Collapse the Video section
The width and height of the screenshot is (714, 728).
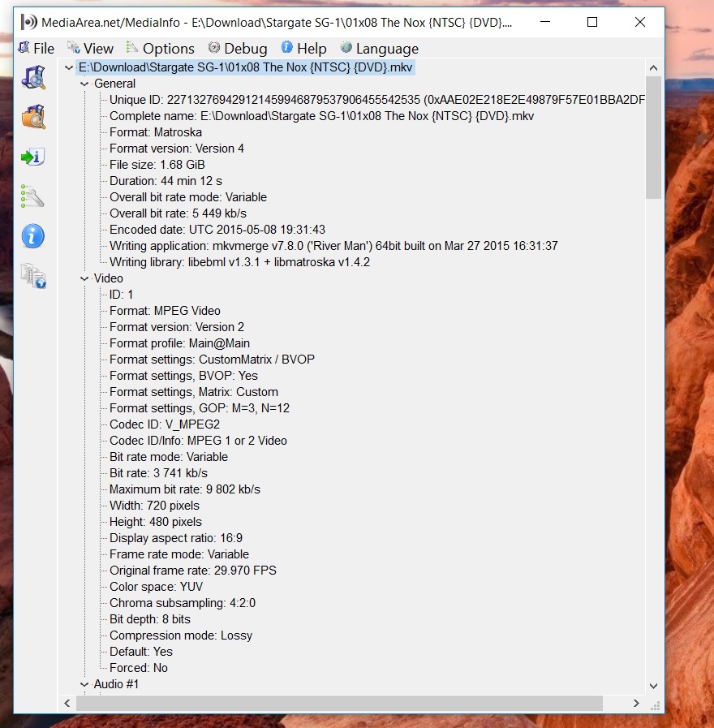[x=84, y=278]
